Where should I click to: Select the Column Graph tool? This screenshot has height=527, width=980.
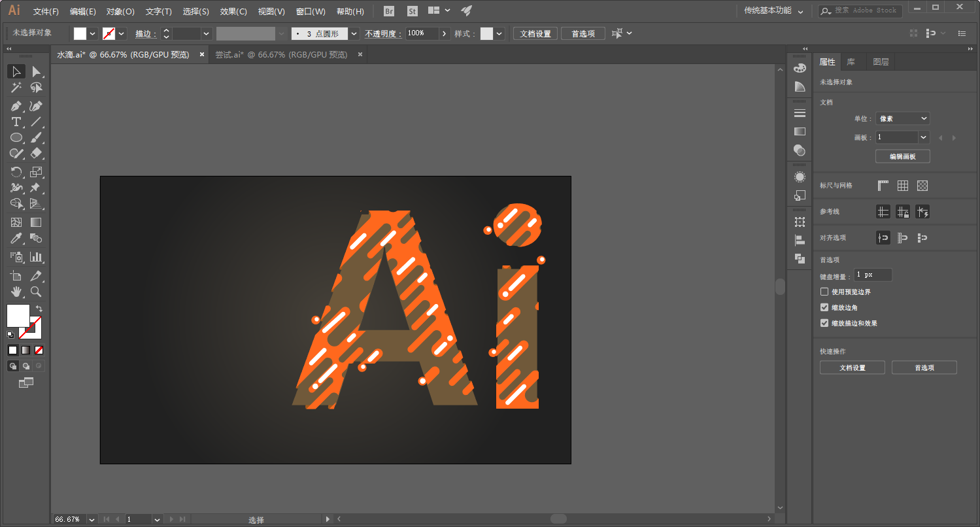(x=37, y=257)
